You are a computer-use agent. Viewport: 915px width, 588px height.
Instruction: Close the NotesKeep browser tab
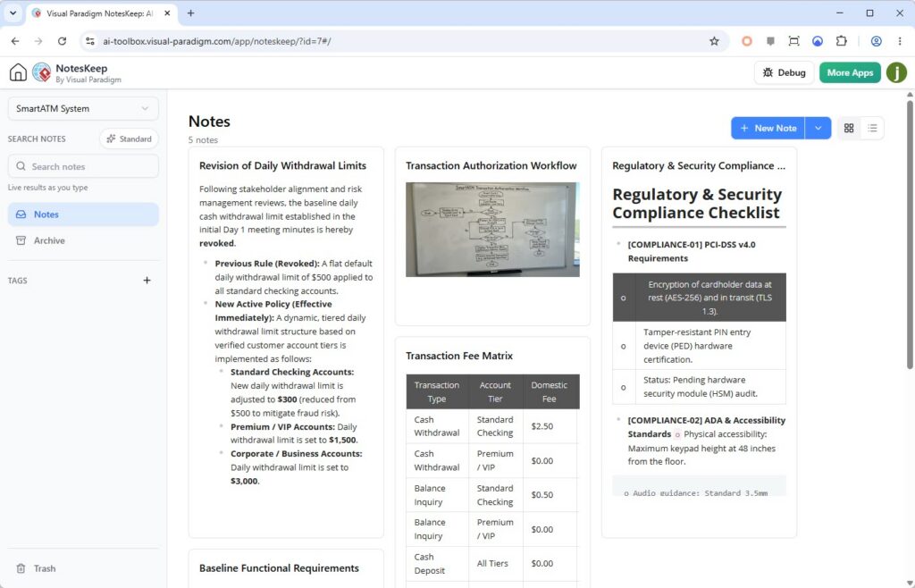[x=167, y=13]
